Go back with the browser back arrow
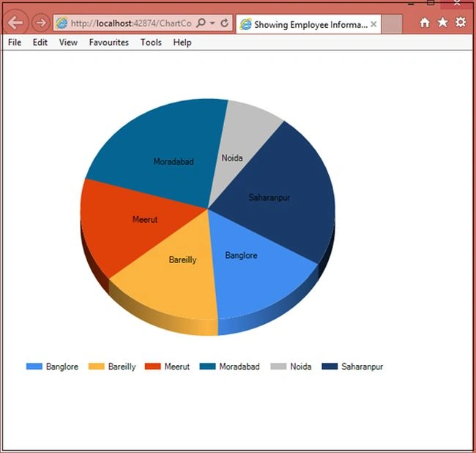Image resolution: width=476 pixels, height=453 pixels. [15, 22]
